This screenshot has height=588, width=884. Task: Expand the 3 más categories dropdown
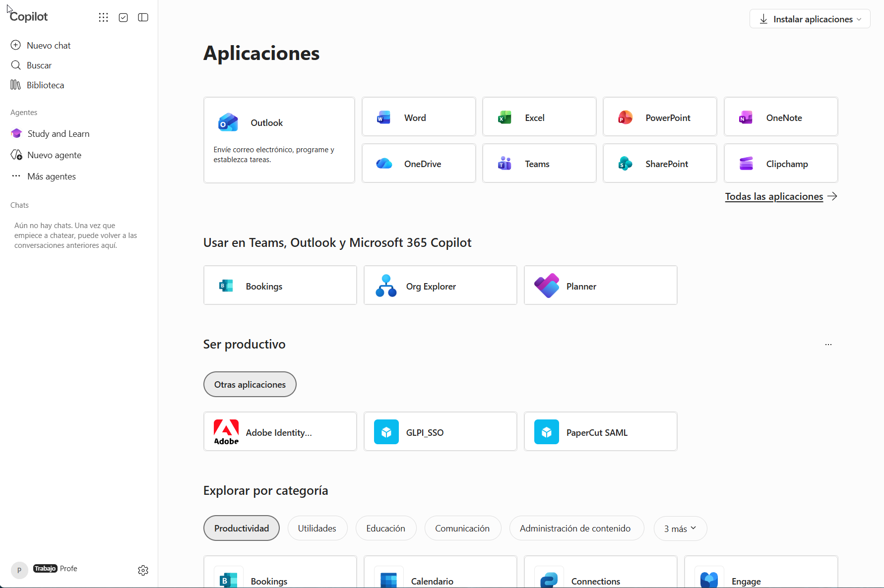tap(680, 529)
